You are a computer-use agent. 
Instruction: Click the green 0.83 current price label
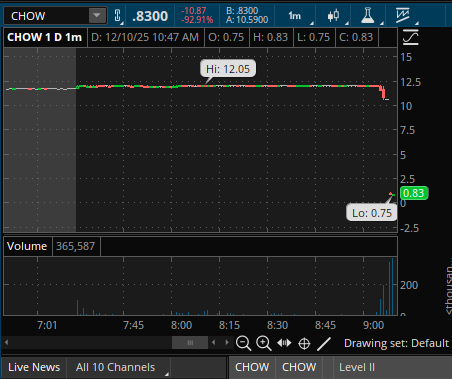[414, 193]
